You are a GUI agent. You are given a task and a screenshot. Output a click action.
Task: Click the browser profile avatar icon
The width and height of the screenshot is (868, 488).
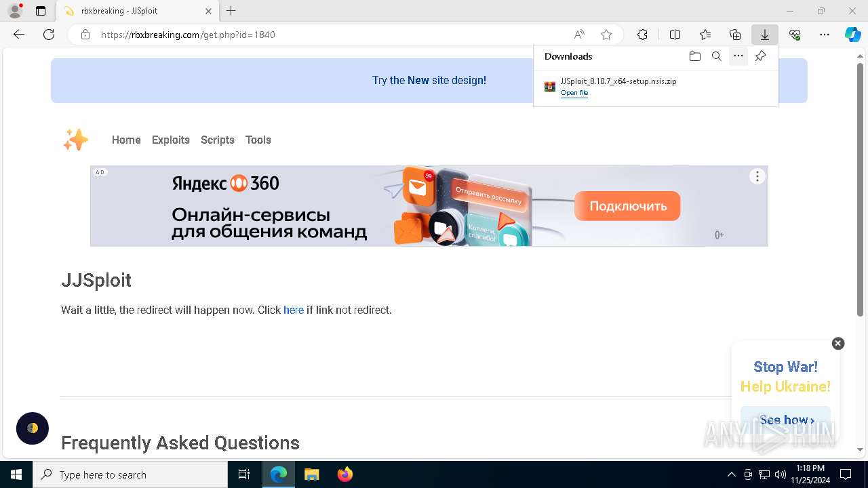[15, 11]
